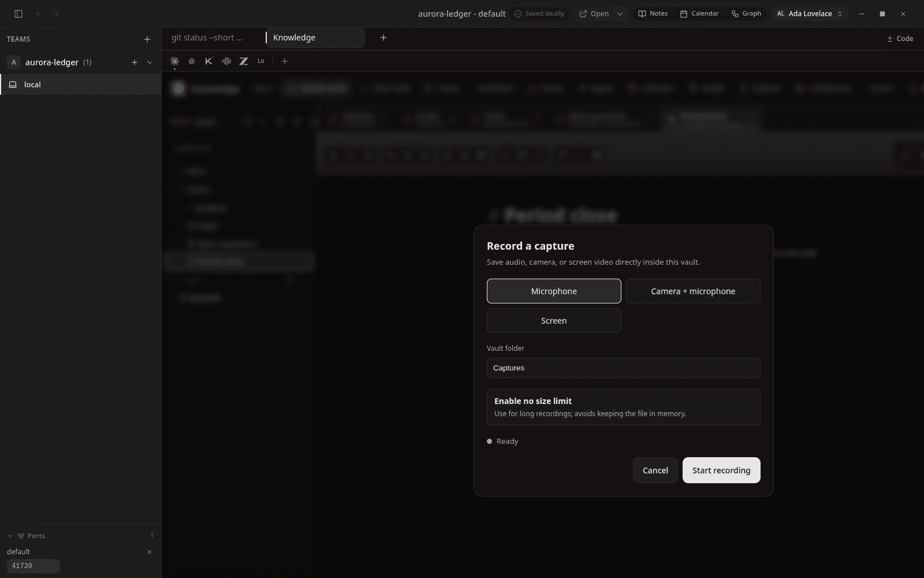Expand the dropdown arrow beside Open
The width and height of the screenshot is (924, 578).
pyautogui.click(x=620, y=14)
